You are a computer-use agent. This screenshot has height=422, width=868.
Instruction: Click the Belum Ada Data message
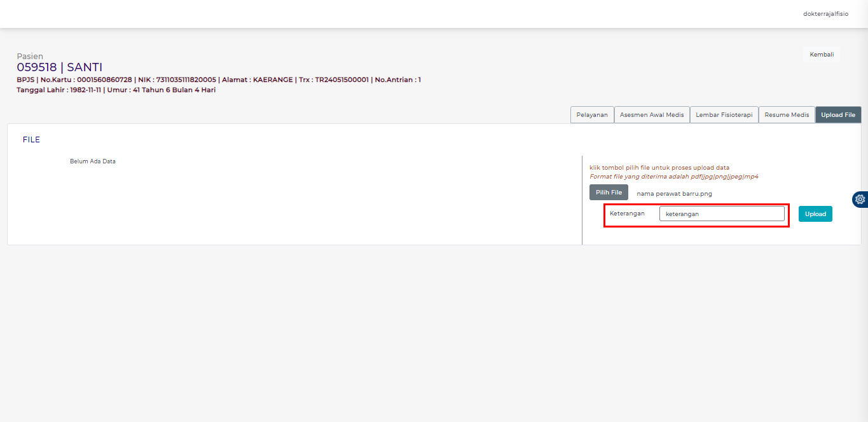92,161
